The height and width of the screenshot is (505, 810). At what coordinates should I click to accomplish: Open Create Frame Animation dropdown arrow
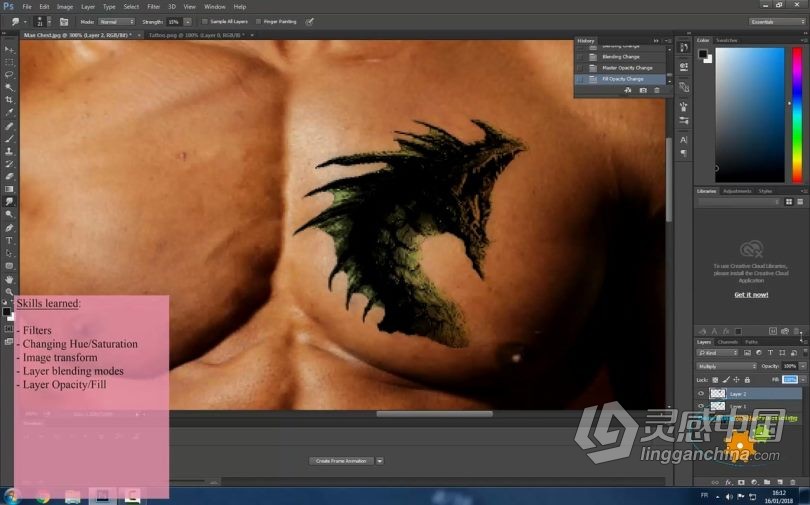click(380, 461)
